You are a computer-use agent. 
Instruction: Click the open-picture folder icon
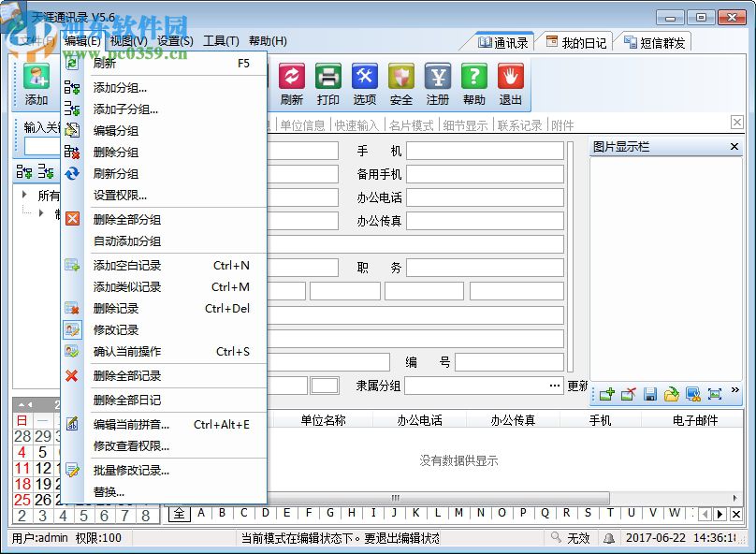672,394
